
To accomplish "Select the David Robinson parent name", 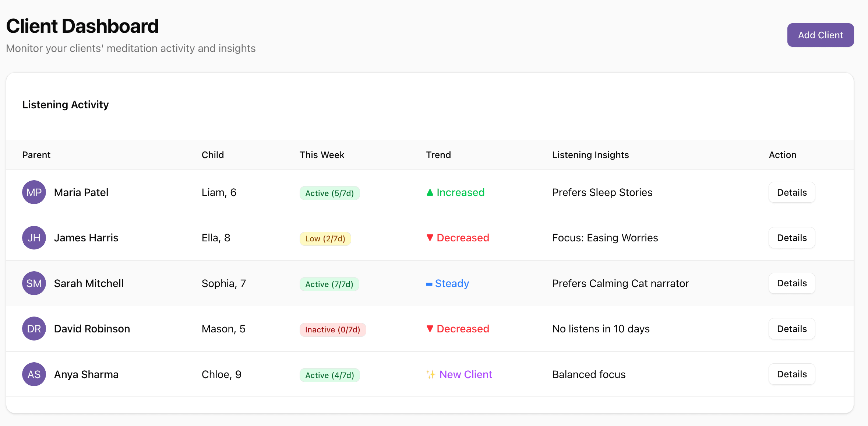I will click(92, 329).
